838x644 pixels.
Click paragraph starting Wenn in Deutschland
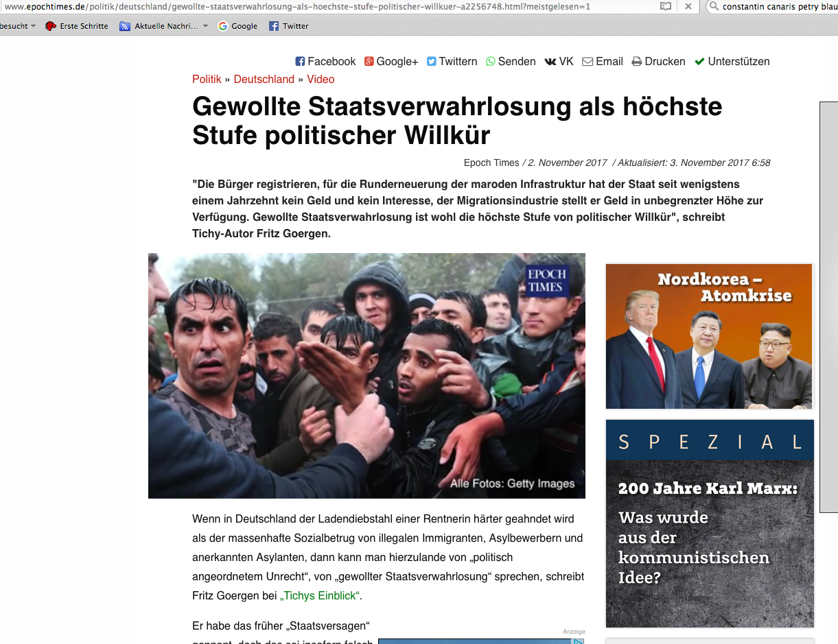388,558
